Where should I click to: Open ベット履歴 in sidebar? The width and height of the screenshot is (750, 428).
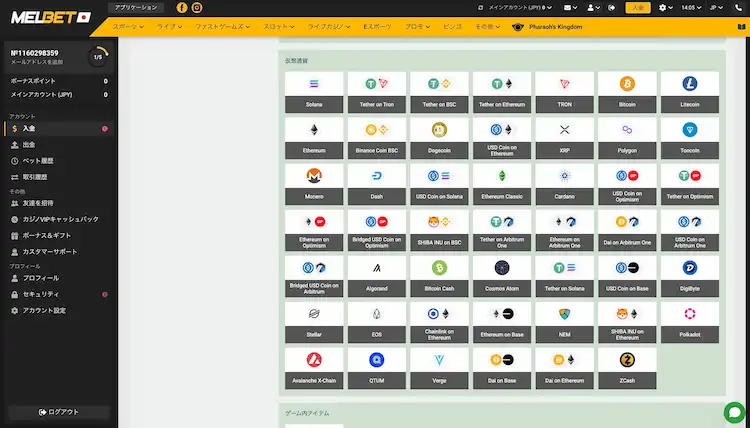pyautogui.click(x=59, y=161)
